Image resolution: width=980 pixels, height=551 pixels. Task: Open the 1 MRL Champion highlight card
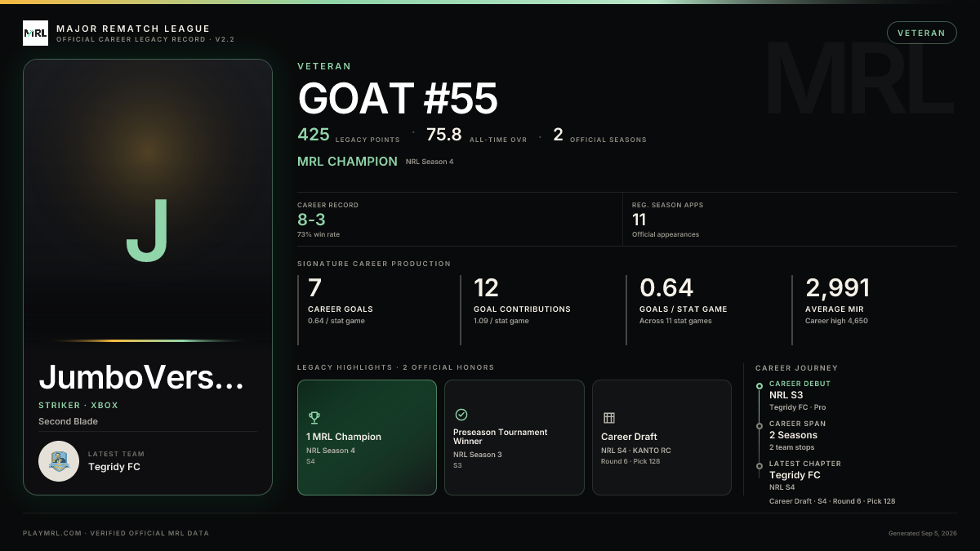pyautogui.click(x=367, y=438)
